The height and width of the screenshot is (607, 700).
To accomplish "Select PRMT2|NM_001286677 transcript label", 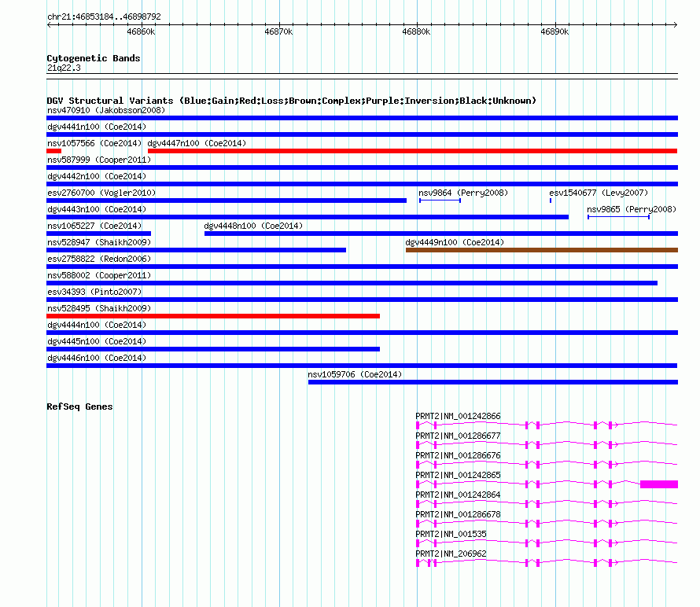I will [458, 436].
